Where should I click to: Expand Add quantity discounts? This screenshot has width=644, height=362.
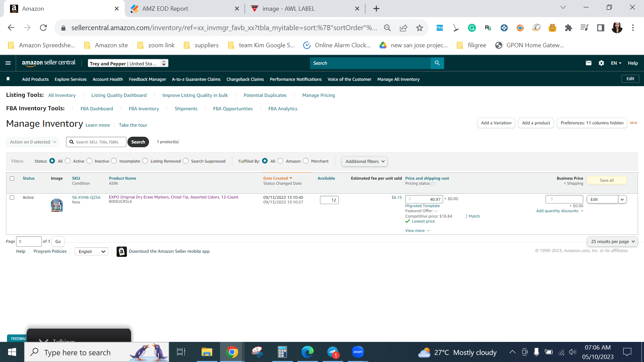(x=559, y=211)
